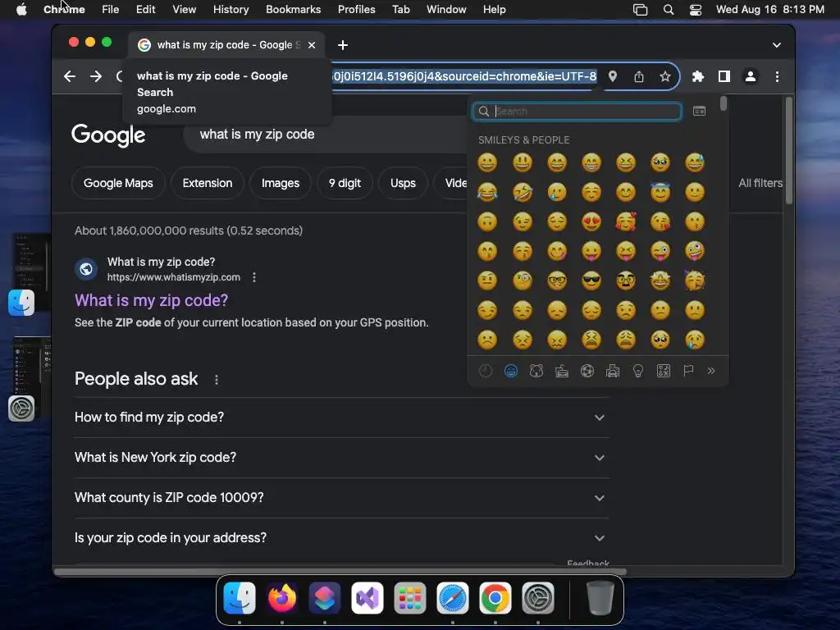Insert the partying face emoji
Viewport: 840px width, 630px height.
(x=695, y=281)
